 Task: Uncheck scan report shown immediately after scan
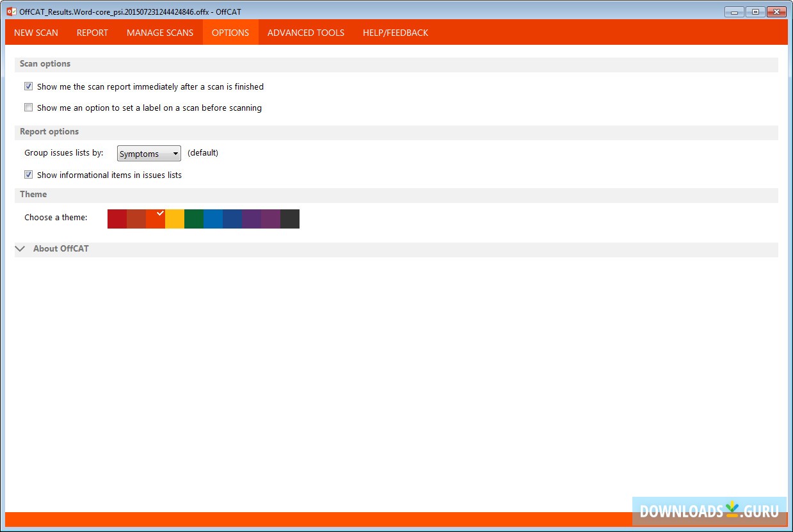tap(28, 86)
